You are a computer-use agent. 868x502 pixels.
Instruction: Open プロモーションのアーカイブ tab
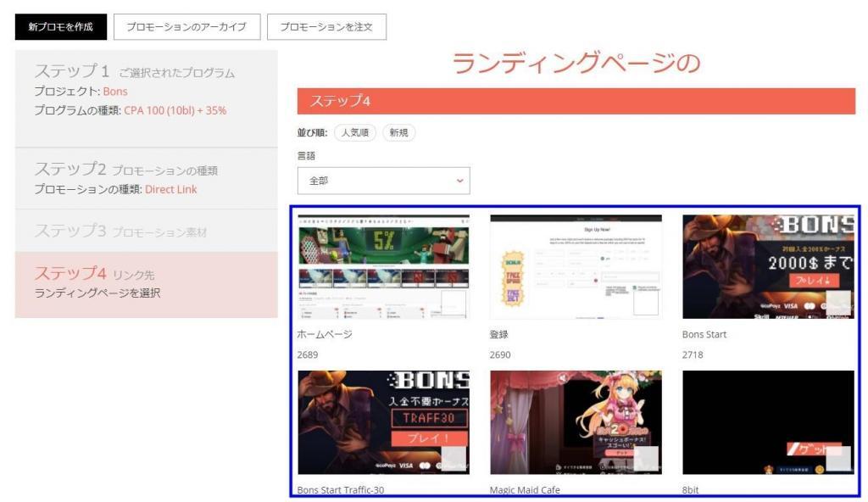point(186,26)
